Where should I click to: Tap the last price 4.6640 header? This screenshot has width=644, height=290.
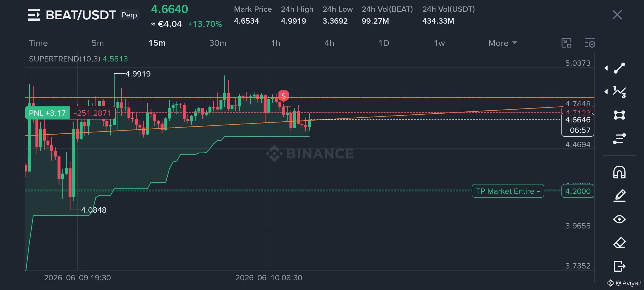point(170,9)
